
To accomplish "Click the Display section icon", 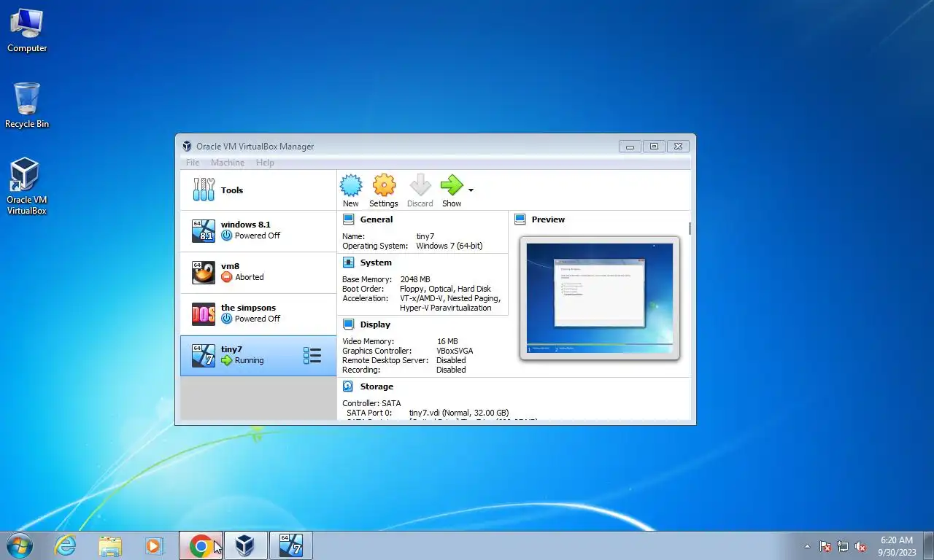I will coord(348,324).
